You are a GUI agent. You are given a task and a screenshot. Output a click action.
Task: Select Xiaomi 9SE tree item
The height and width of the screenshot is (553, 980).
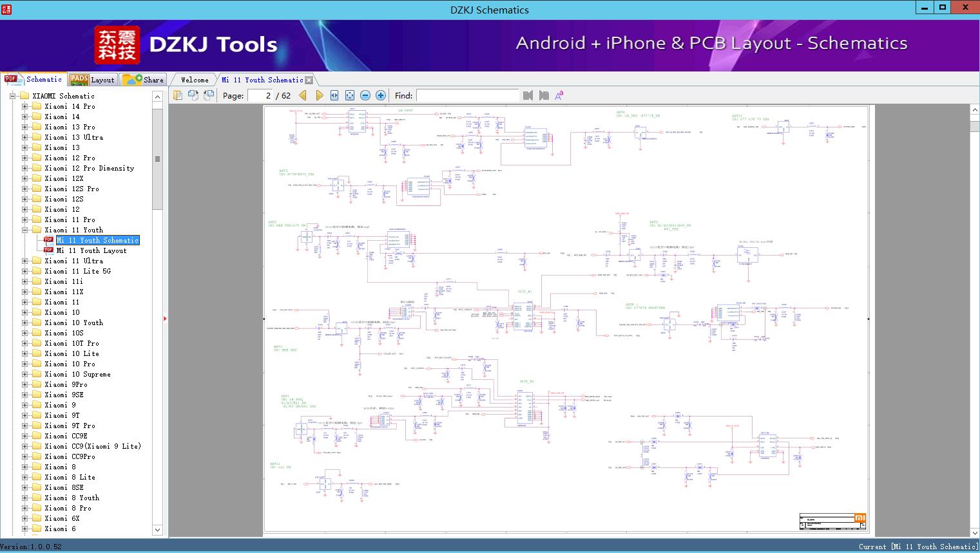point(64,395)
